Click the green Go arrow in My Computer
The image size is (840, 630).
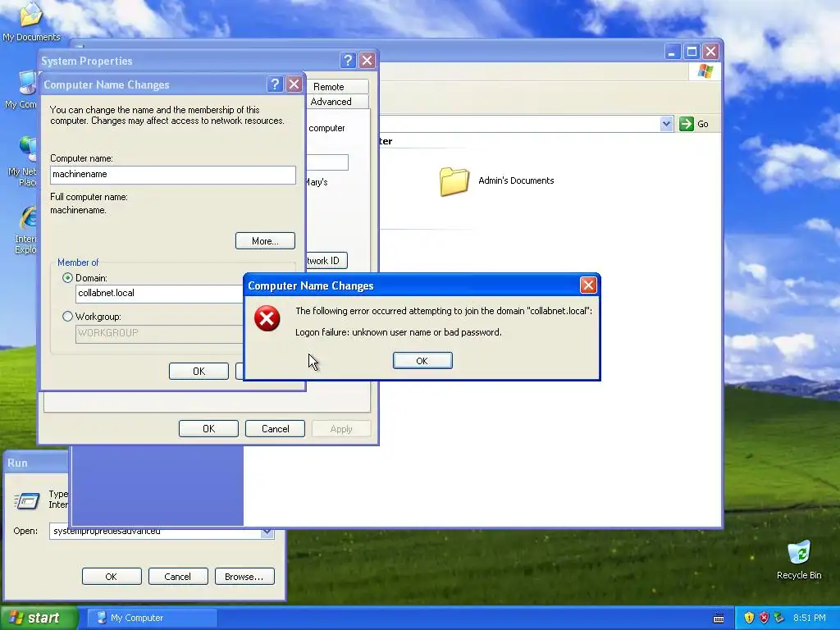coord(687,124)
